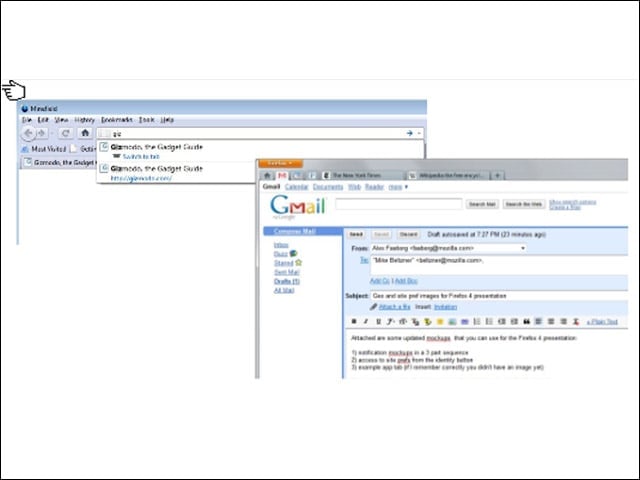
Task: Select the Gizmodo tab in Minefield window
Action: pyautogui.click(x=60, y=162)
